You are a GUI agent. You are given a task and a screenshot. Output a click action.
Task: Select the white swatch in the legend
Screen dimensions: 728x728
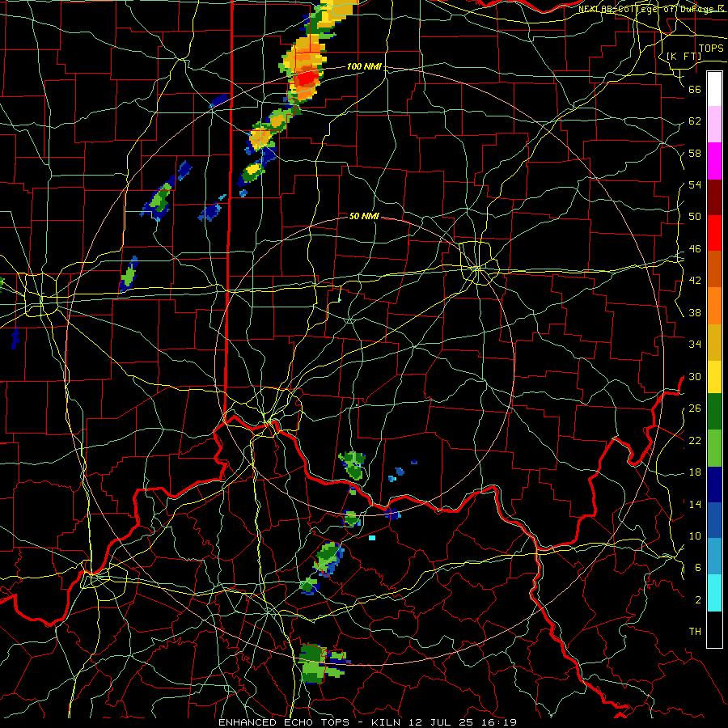coord(714,89)
